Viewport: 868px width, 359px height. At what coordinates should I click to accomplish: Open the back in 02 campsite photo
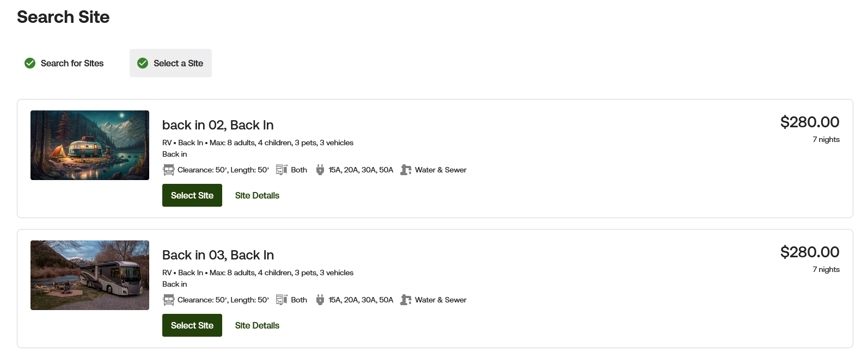pos(90,145)
